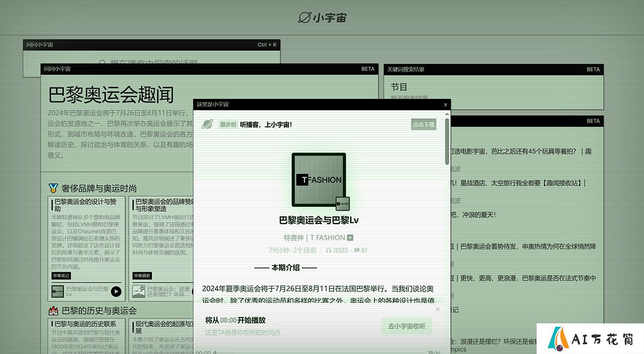
Task: Click the 散步时 tag in the banner
Action: pos(228,125)
